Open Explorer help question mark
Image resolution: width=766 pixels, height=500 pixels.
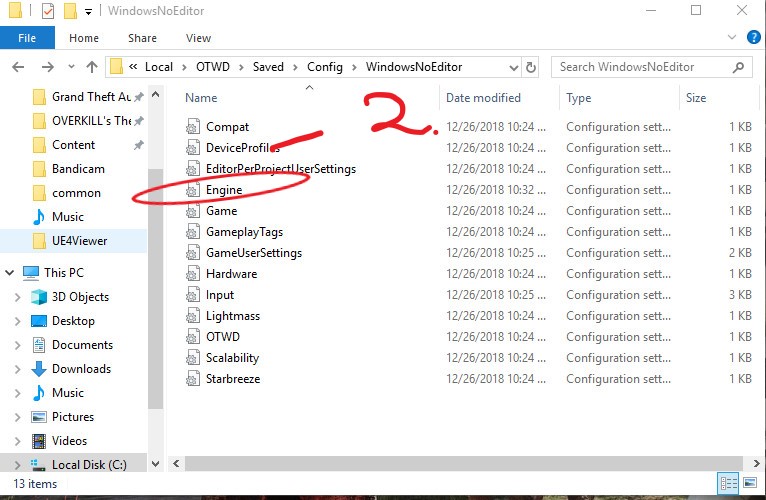753,37
